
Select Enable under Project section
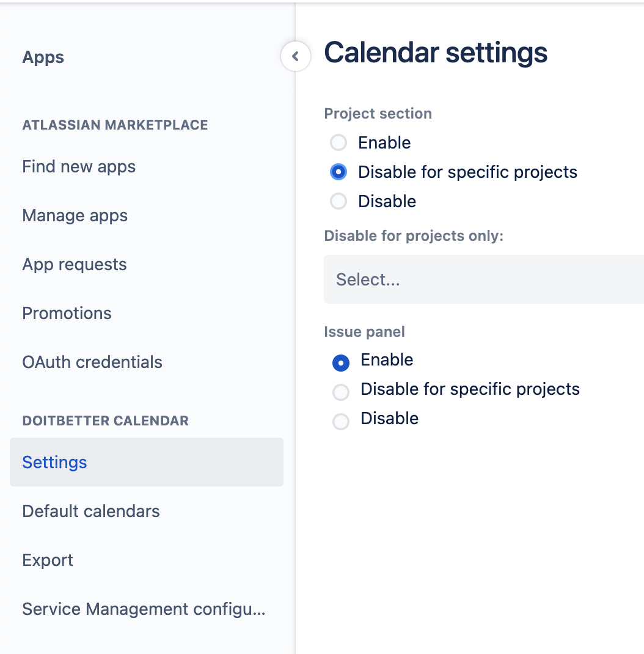(338, 143)
